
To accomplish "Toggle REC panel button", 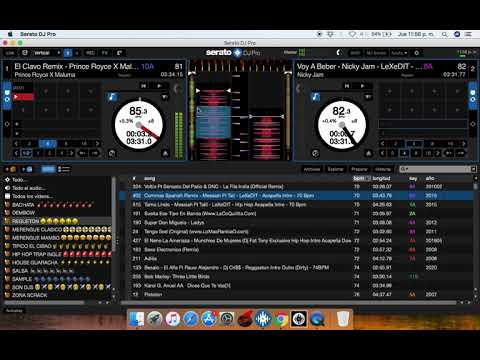I will (91, 53).
